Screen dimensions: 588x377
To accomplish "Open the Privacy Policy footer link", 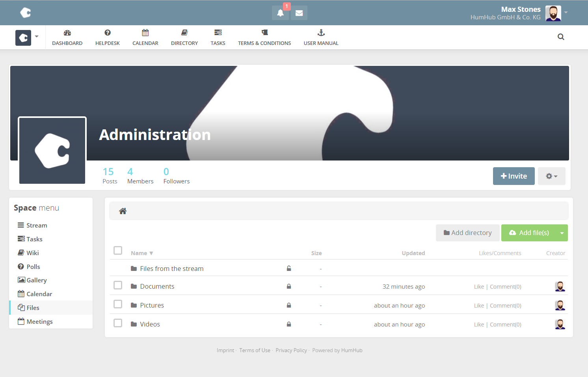I will point(291,350).
